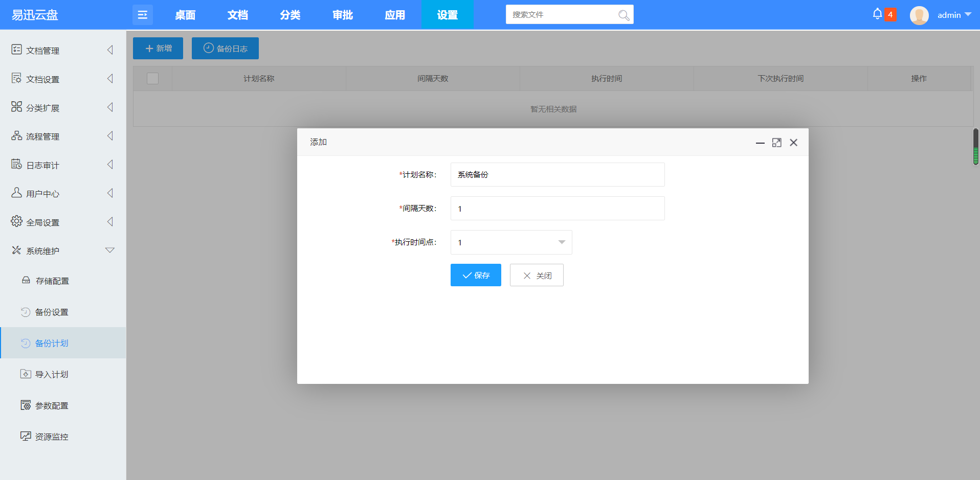Maximize the 添加 dialog
Image resolution: width=980 pixels, height=480 pixels.
(776, 143)
